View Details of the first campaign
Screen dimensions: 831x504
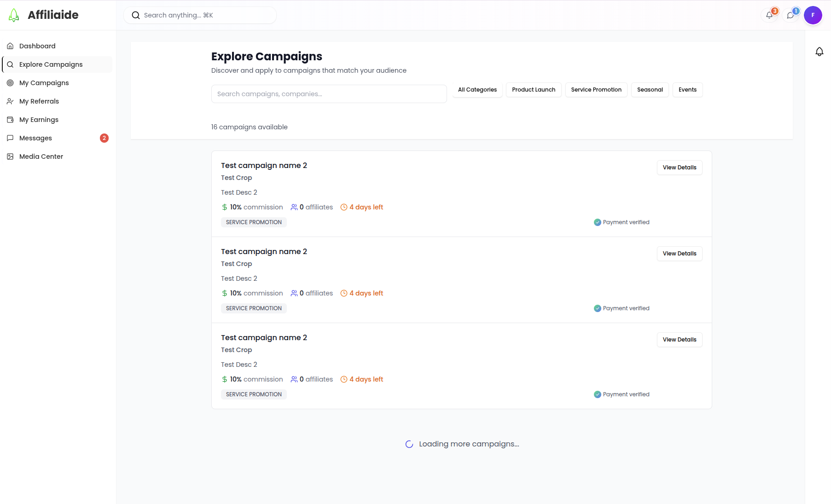click(679, 168)
